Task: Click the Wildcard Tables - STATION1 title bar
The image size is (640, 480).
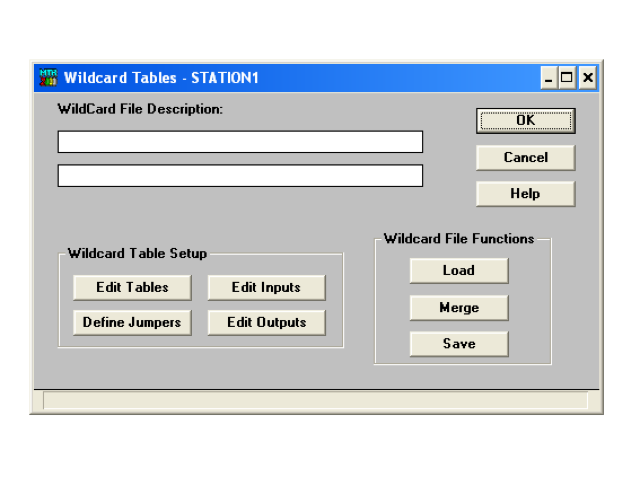Action: (x=300, y=78)
